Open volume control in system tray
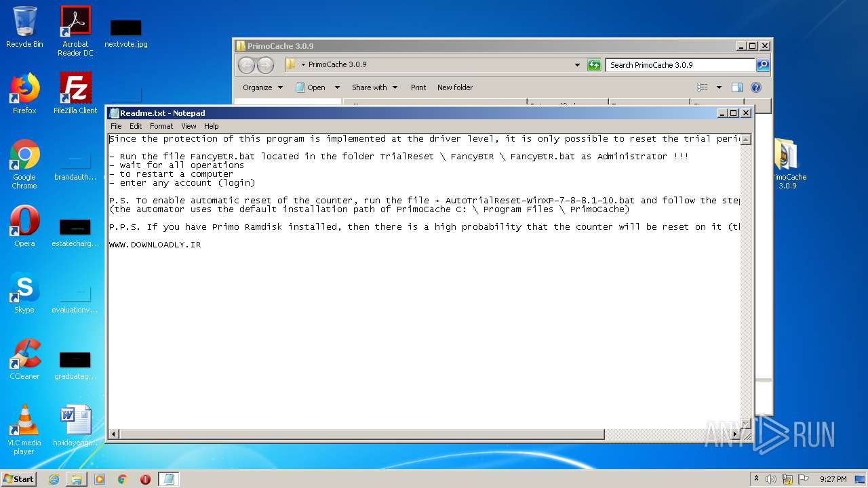The width and height of the screenshot is (868, 488). coord(771,479)
